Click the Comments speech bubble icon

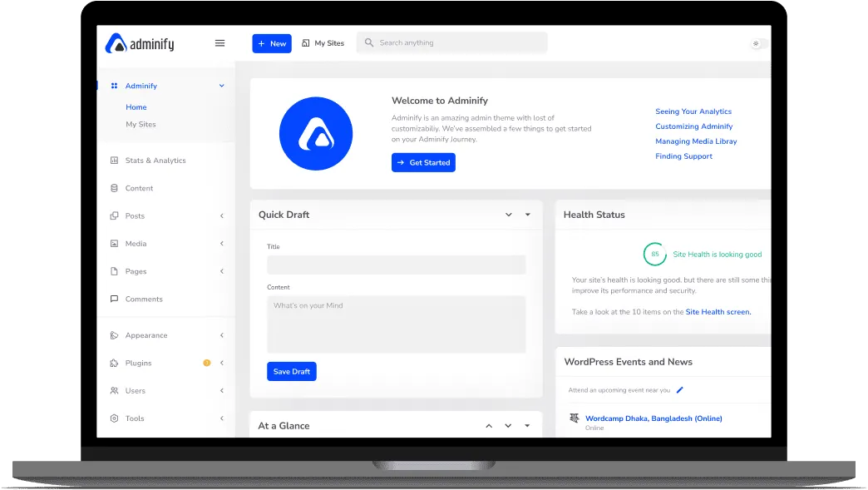click(114, 299)
